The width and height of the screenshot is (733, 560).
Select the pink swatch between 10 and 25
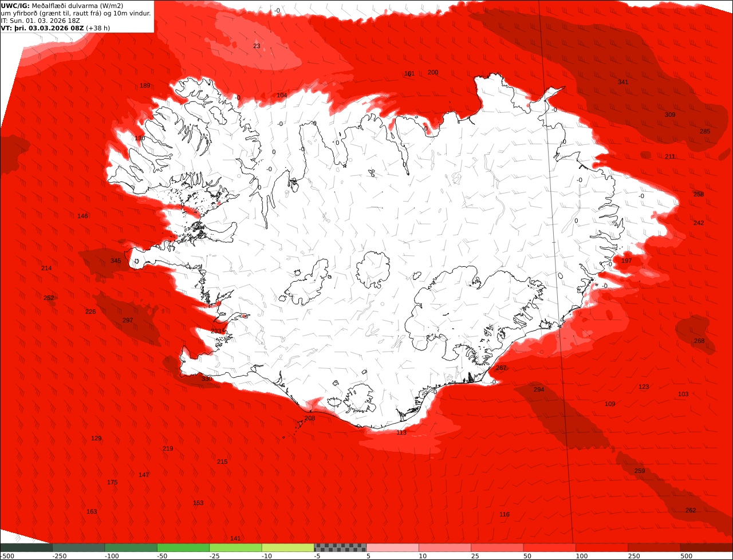445,547
